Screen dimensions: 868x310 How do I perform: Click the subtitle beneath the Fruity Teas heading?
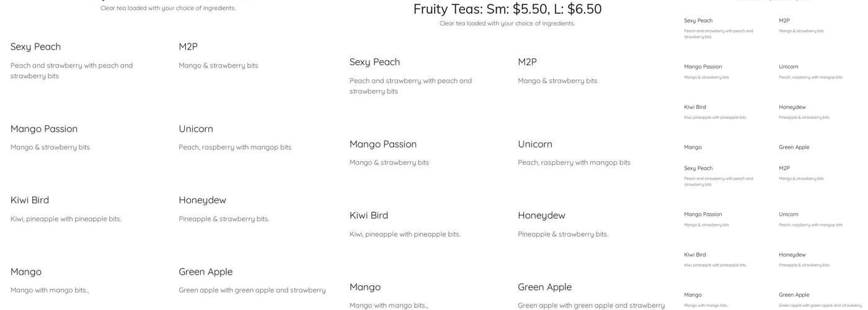coord(507,24)
